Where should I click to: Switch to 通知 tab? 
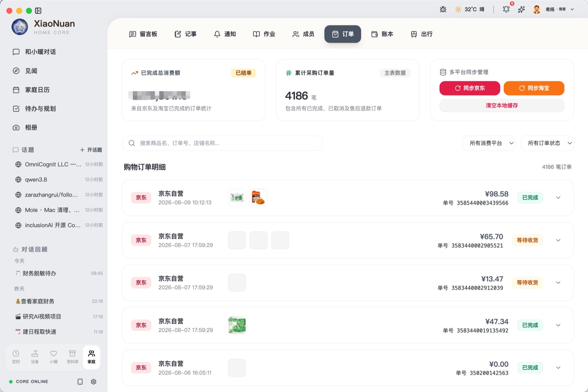(225, 34)
